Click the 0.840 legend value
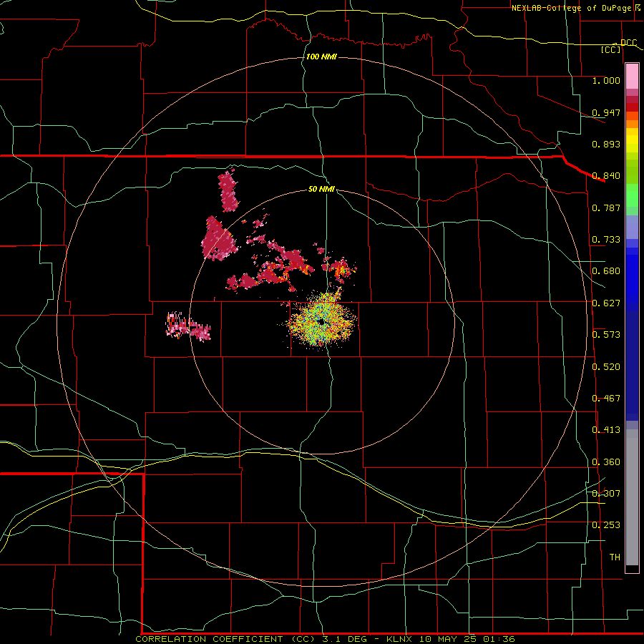The height and width of the screenshot is (644, 644). point(606,176)
